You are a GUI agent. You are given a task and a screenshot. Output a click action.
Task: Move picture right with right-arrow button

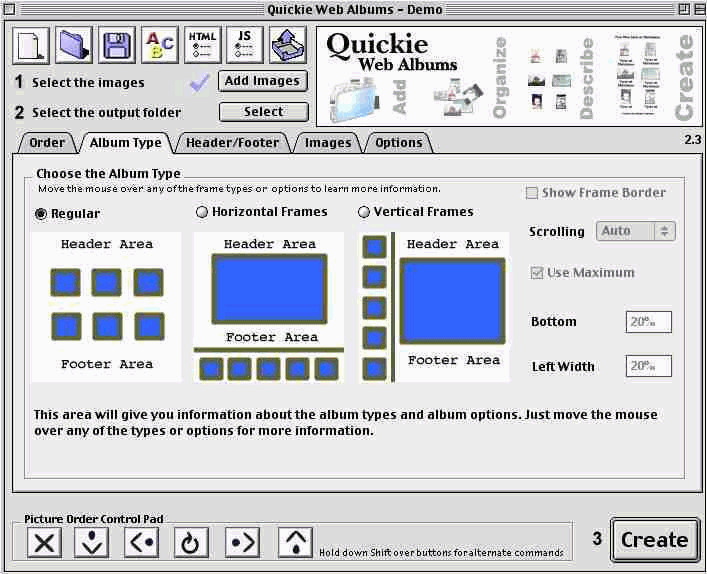[243, 542]
